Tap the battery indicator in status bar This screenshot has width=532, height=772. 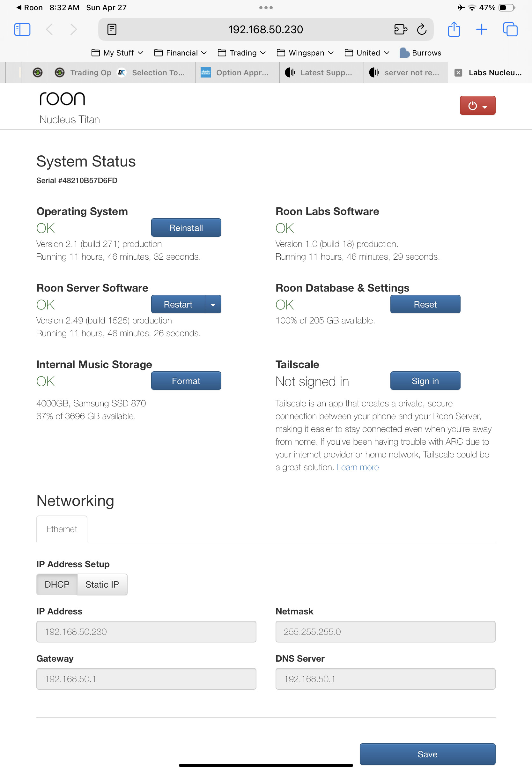(507, 7)
